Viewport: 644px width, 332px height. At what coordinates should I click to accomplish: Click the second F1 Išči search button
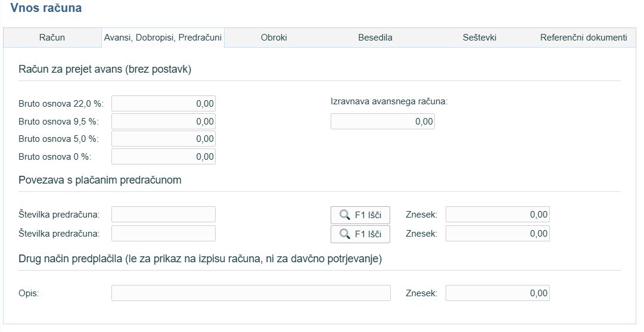tap(360, 234)
